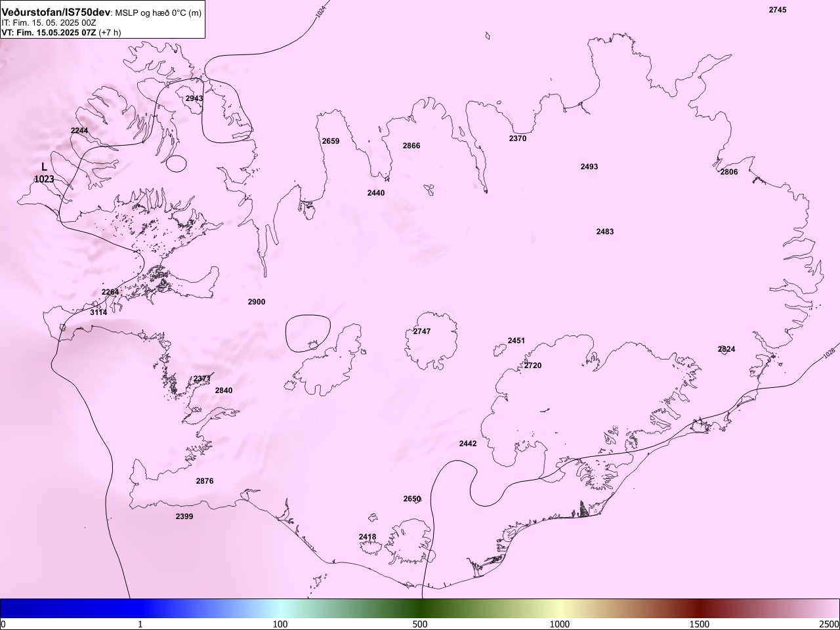Click the 3114 height value

point(98,312)
